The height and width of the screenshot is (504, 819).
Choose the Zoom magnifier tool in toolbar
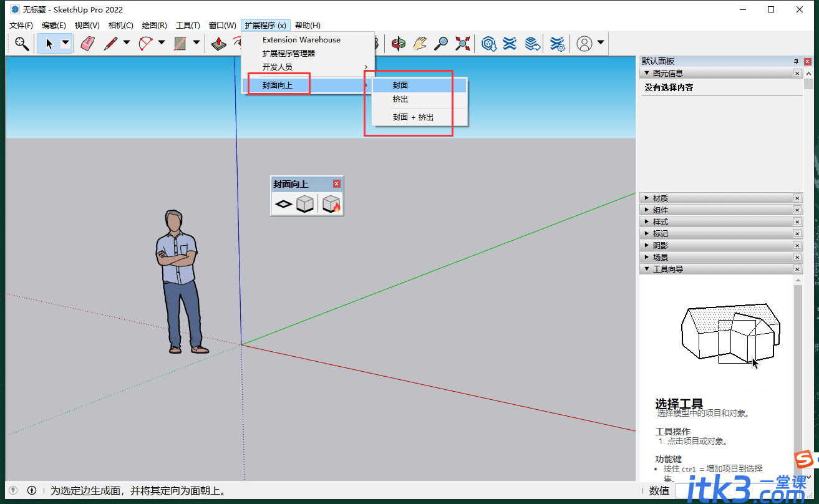pos(441,43)
